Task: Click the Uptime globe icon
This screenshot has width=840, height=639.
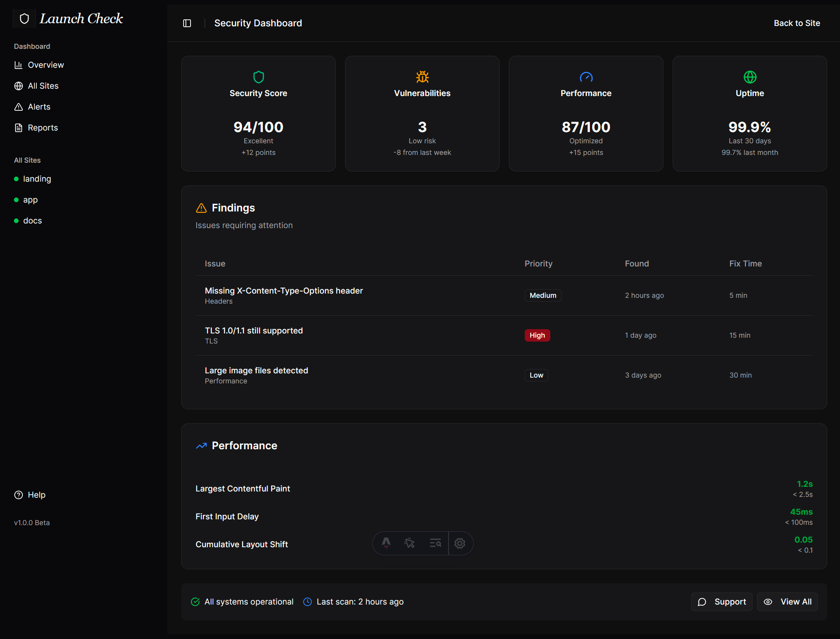Action: coord(749,77)
